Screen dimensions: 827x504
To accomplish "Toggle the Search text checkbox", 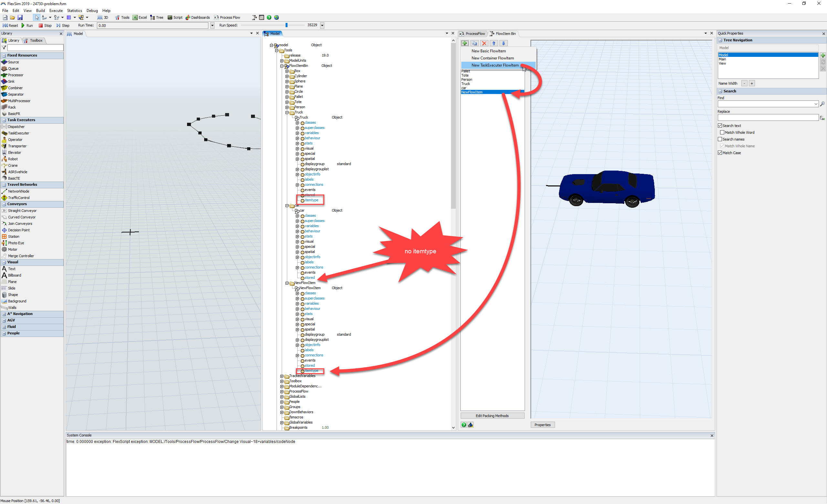I will coord(720,125).
